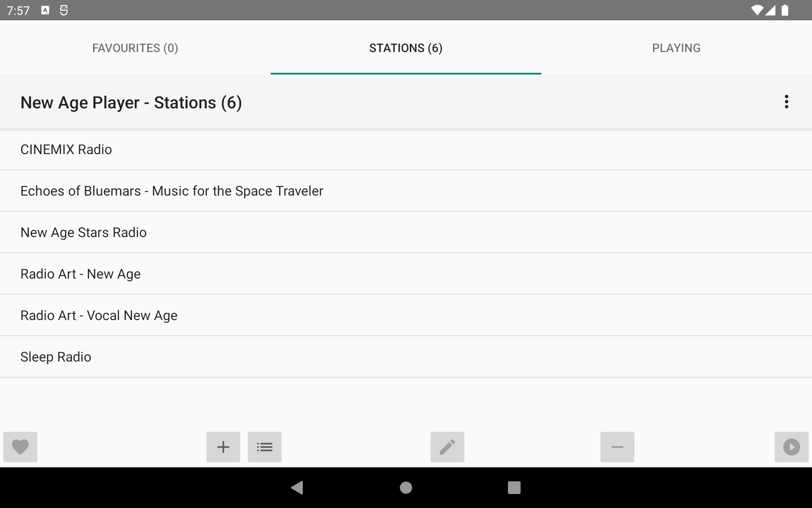Click the favourite/heart icon

(x=20, y=447)
